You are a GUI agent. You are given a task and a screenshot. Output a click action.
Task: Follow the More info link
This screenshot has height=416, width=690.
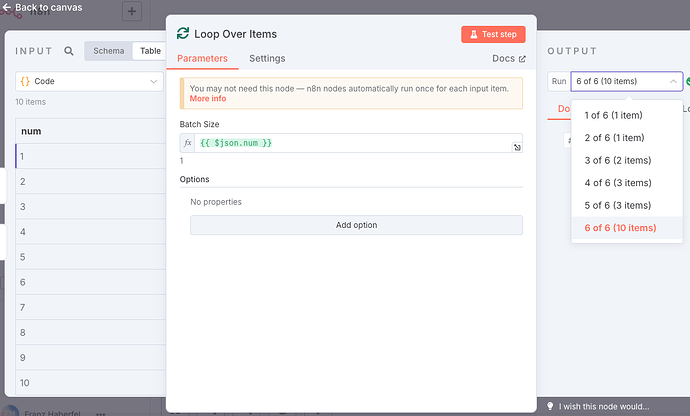(208, 99)
